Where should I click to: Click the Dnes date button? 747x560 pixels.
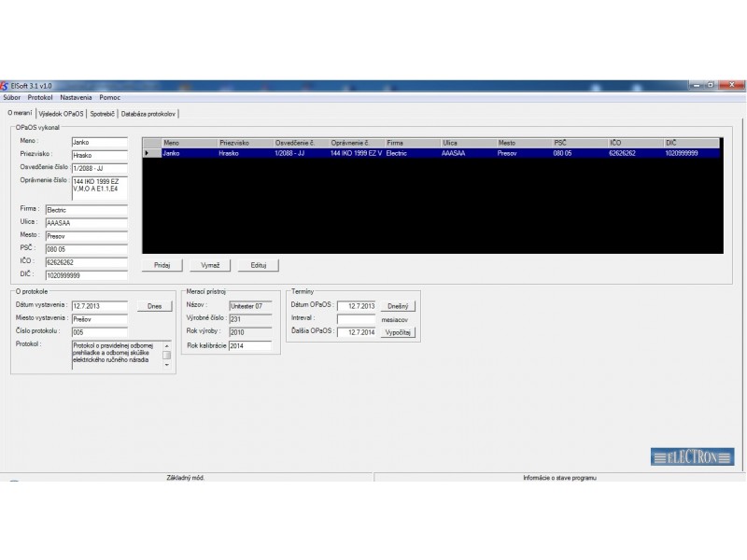154,306
